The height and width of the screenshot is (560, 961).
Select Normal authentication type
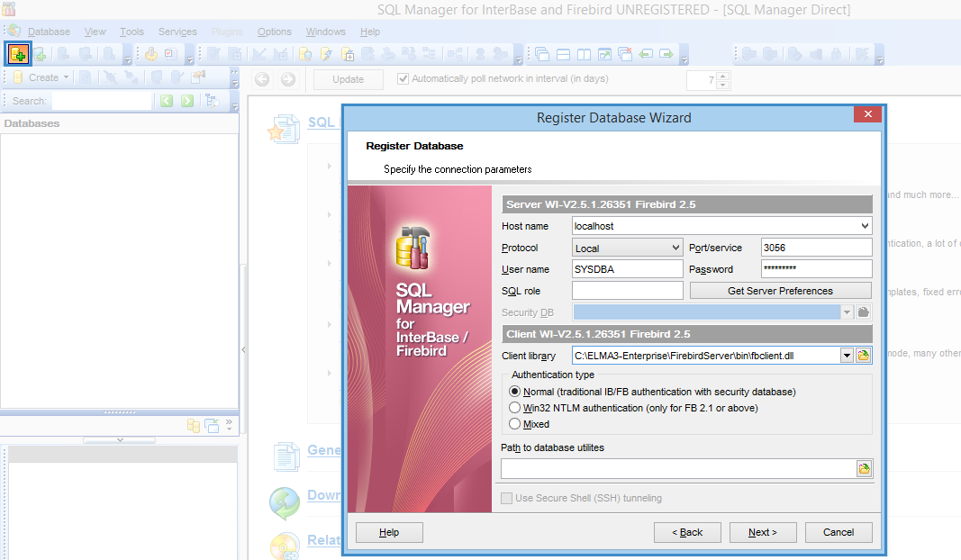515,392
